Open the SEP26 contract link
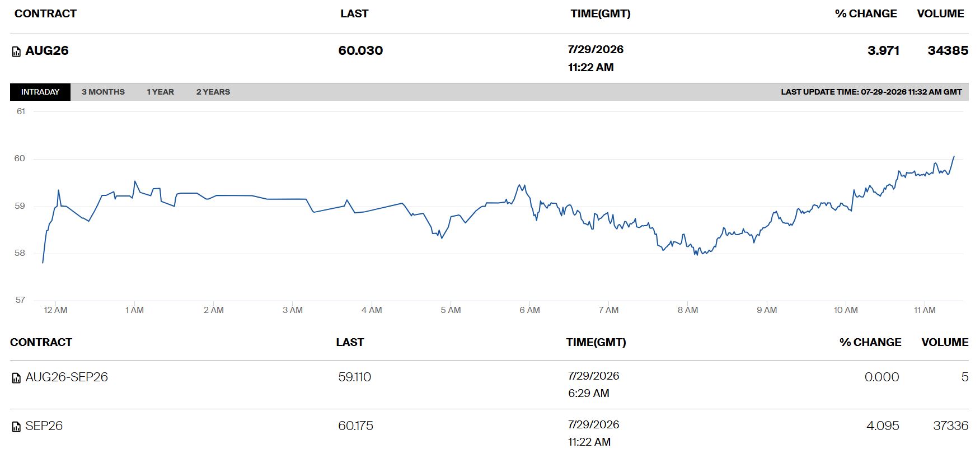This screenshot has height=458, width=980. [44, 426]
